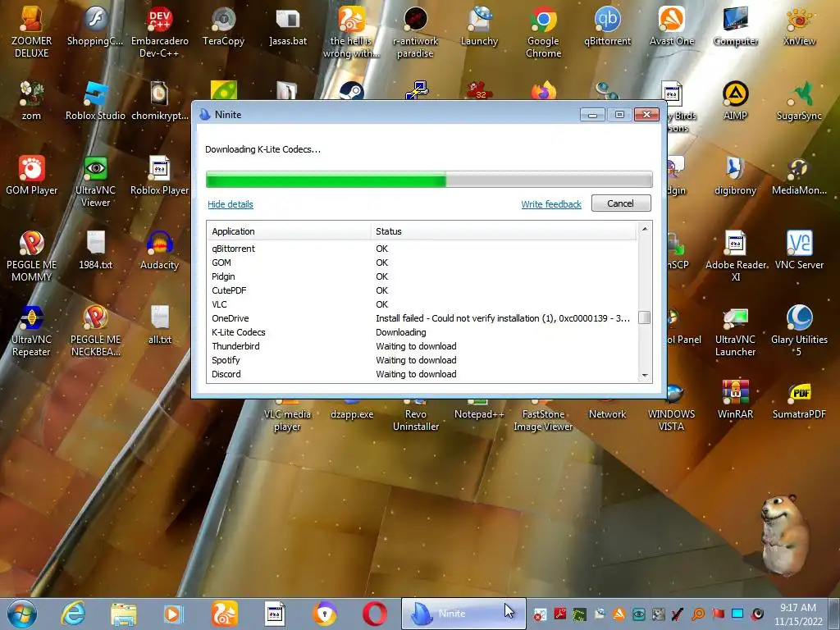Select the Jasas.bat desktop file
The image size is (840, 630).
tap(288, 27)
